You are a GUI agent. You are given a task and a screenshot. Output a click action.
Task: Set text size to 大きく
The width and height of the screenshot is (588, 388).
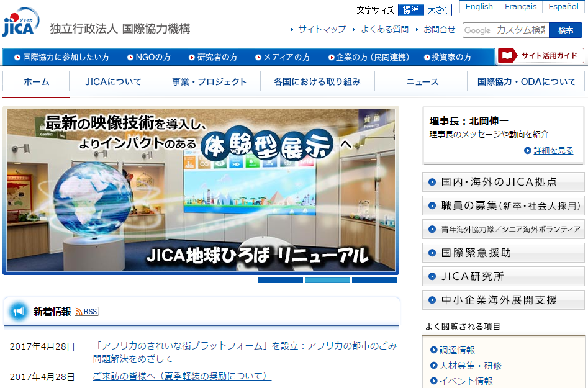[x=438, y=10]
